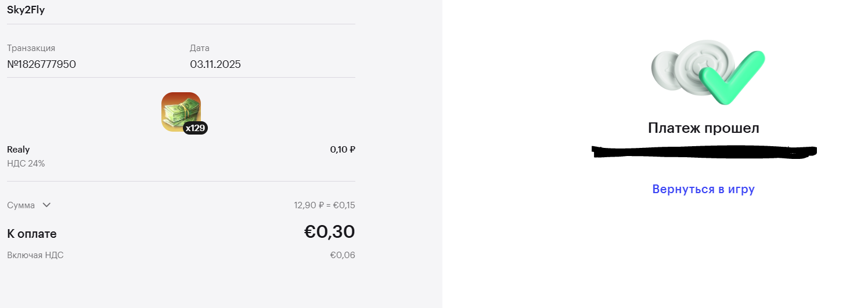This screenshot has width=868, height=308.
Task: Click the x129 quantity badge
Action: coord(195,128)
